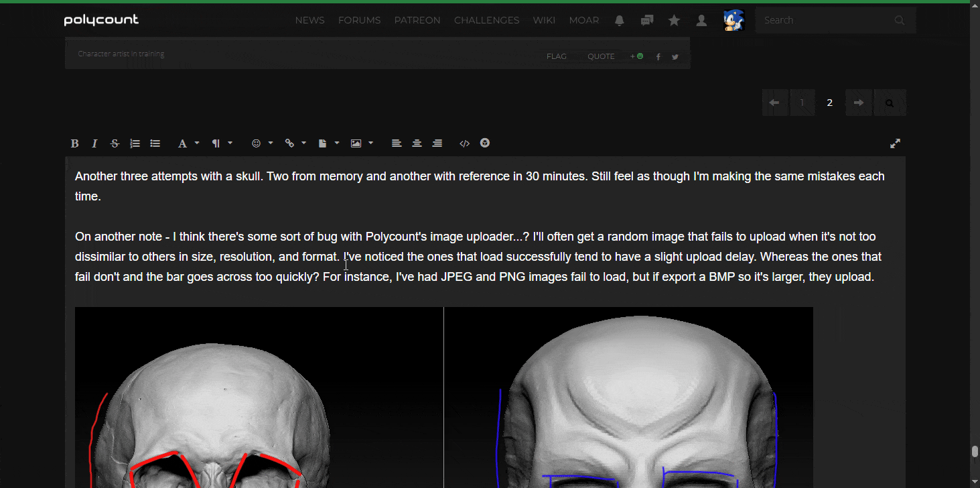Insert an image using the picture icon
The width and height of the screenshot is (980, 488).
pyautogui.click(x=356, y=143)
